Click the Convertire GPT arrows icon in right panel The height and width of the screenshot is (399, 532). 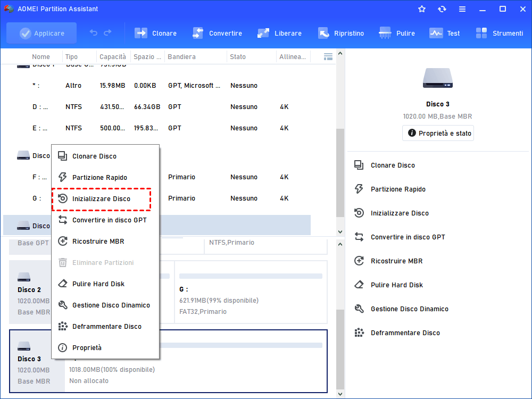(x=359, y=237)
